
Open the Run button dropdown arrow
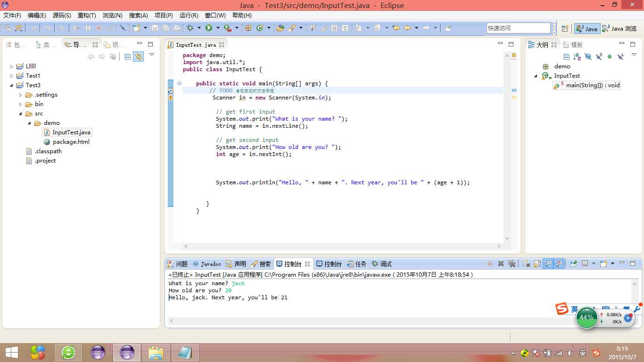tap(218, 28)
